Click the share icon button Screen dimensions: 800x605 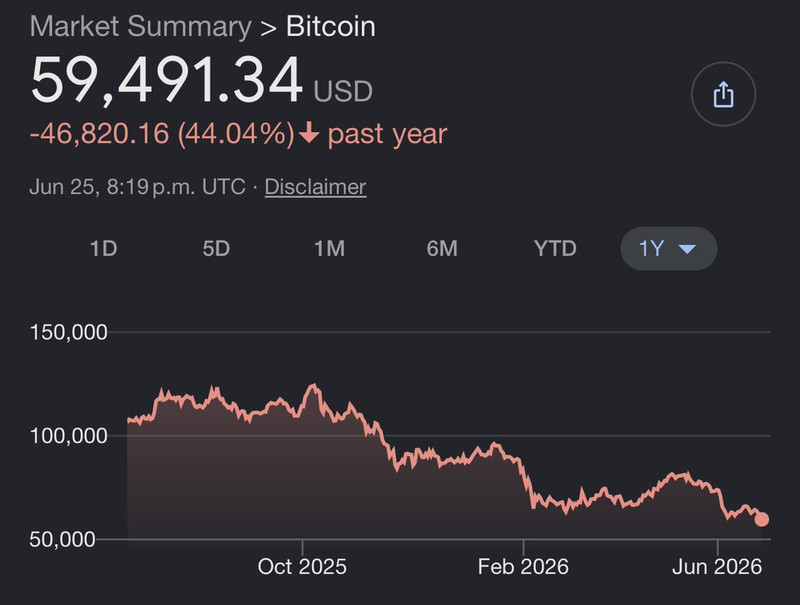coord(723,94)
